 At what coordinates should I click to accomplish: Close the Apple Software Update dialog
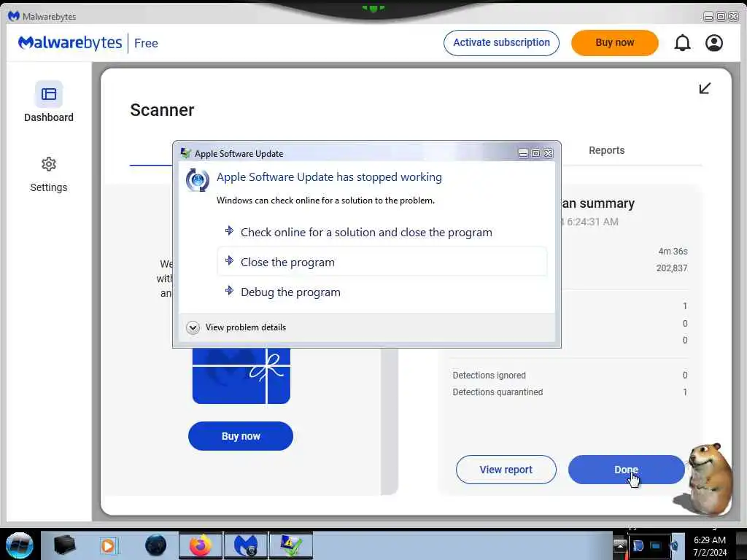549,153
